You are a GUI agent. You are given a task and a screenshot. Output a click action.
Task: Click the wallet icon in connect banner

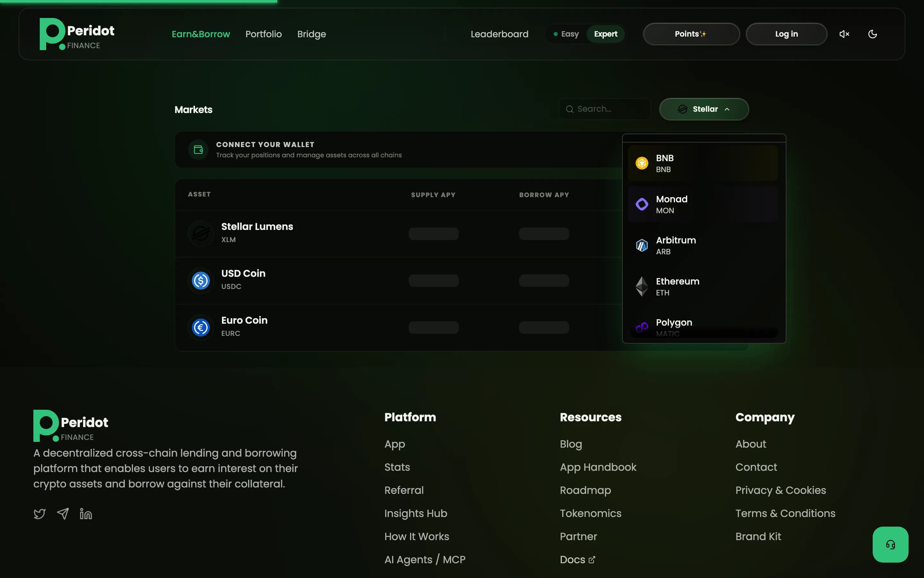click(198, 149)
